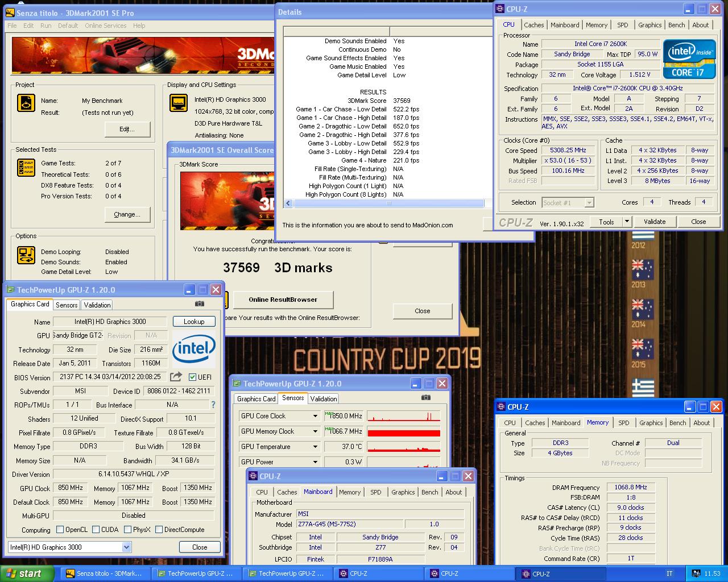Click the Edit... button in Project section
This screenshot has width=728, height=582.
(127, 129)
